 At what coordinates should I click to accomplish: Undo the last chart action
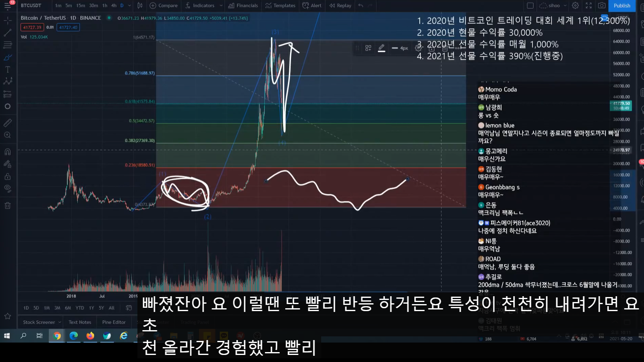point(361,6)
